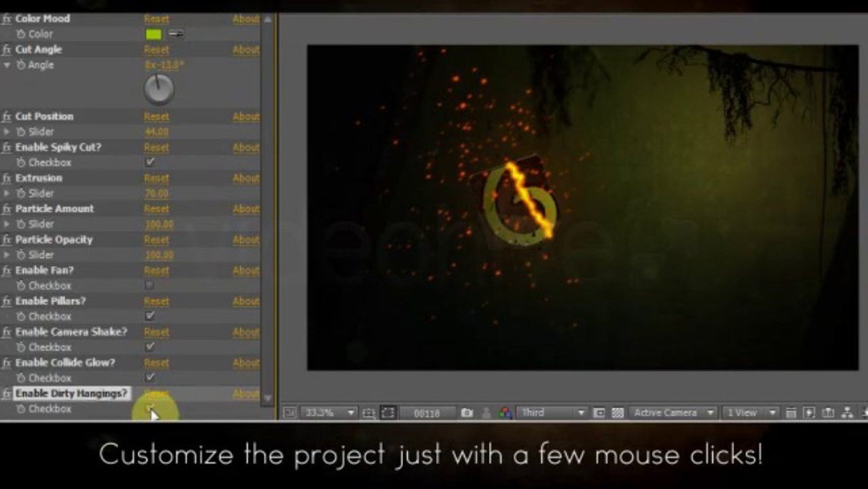Click Reset for Cut Angle
This screenshot has height=489, width=868.
[x=157, y=50]
